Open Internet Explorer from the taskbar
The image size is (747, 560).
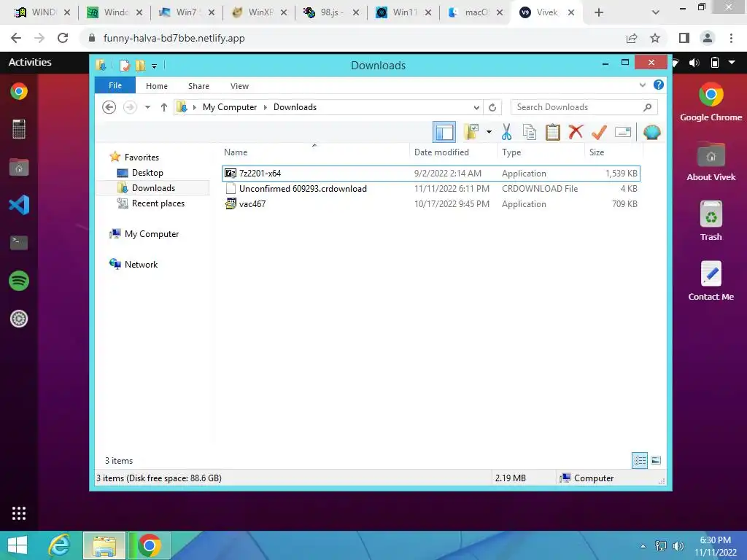60,545
